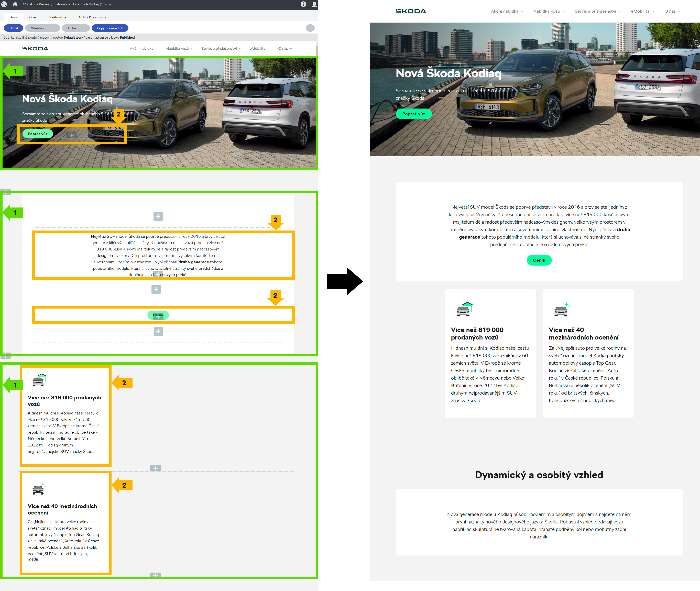Click section handle below the Ceník section

click(5, 355)
